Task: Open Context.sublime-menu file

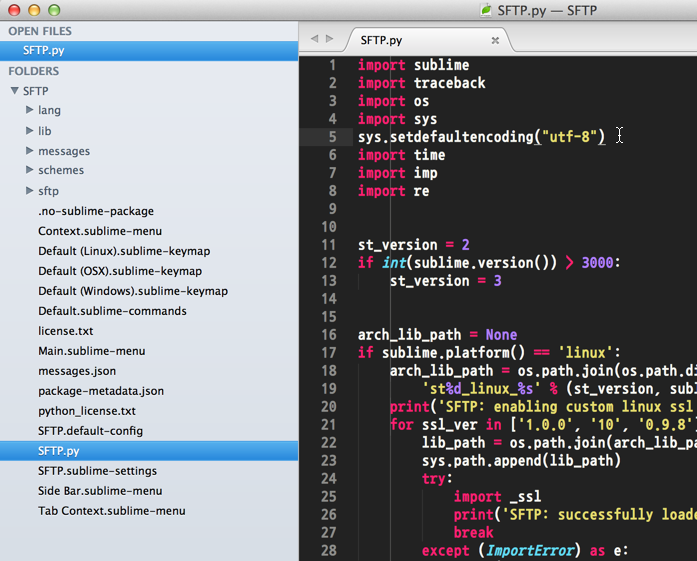Action: point(100,231)
